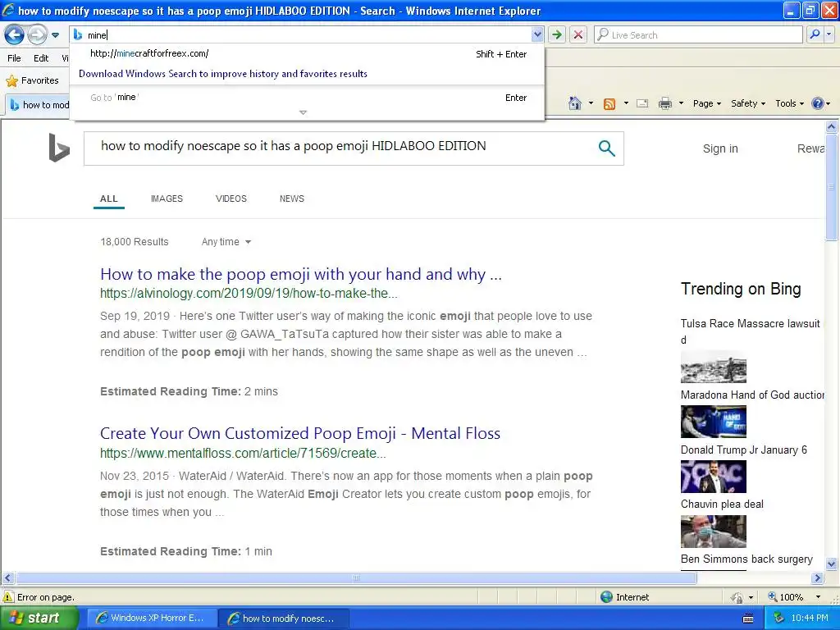Open 'Create Your Own Customized Poop Emoji' result
Screen dimensions: 840x630
click(300, 433)
